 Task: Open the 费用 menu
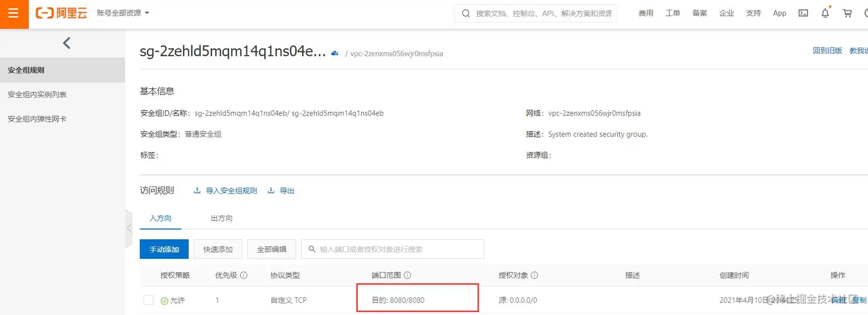pos(646,13)
